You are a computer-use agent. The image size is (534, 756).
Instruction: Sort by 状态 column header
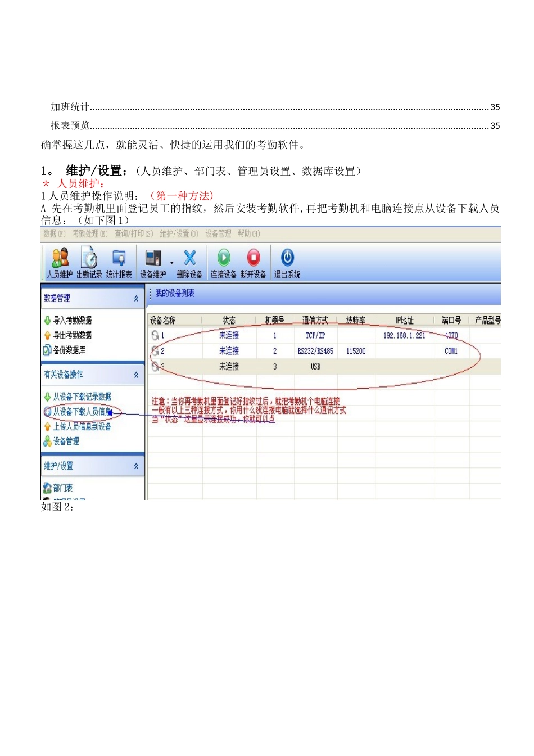pyautogui.click(x=229, y=321)
